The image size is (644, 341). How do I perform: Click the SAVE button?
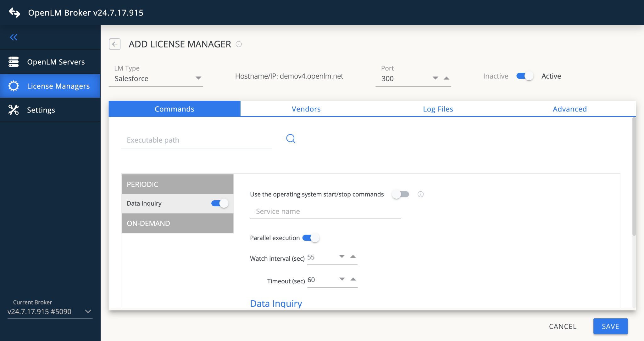coord(610,326)
